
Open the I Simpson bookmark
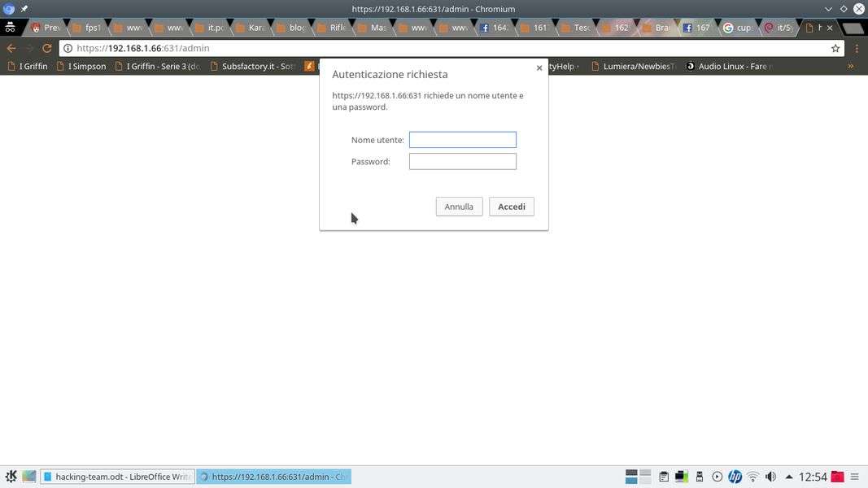(81, 66)
